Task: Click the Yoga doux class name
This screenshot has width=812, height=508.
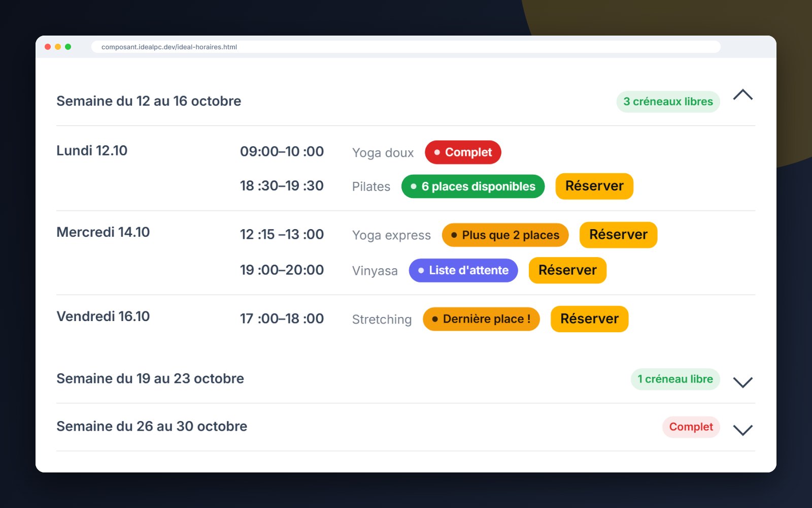Action: [x=383, y=153]
